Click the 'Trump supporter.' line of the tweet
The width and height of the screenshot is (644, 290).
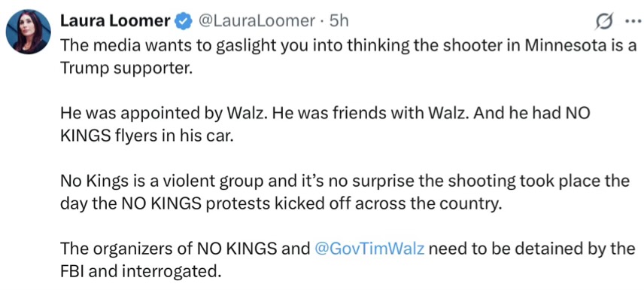[126, 68]
